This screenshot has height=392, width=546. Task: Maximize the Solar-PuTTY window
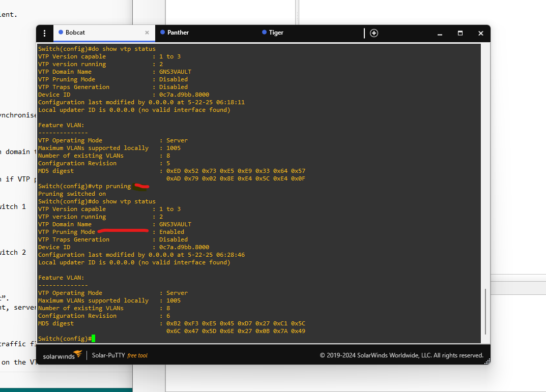[460, 34]
